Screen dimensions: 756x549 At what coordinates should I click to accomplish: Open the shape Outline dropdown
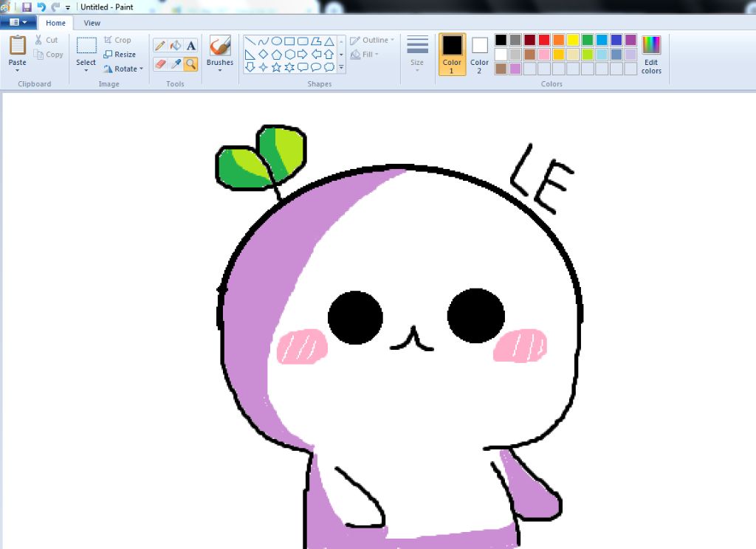372,40
